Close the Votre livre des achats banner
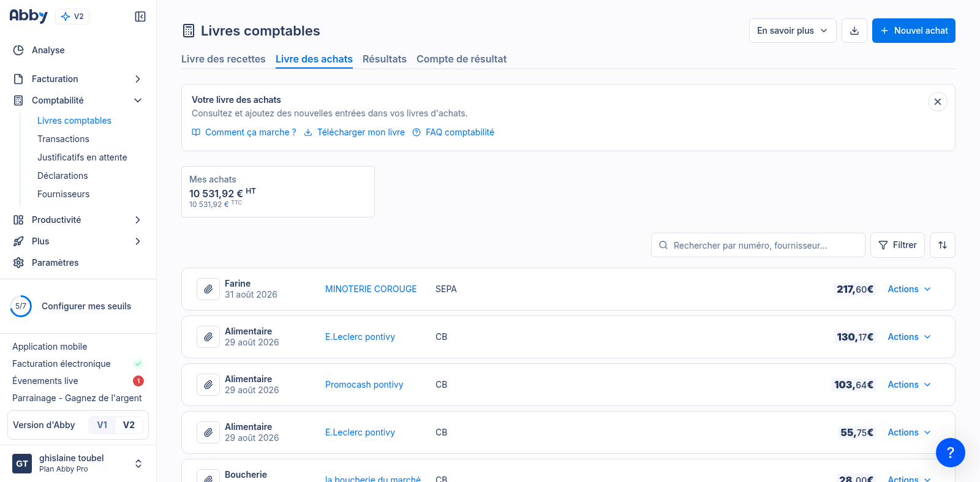 click(x=938, y=102)
